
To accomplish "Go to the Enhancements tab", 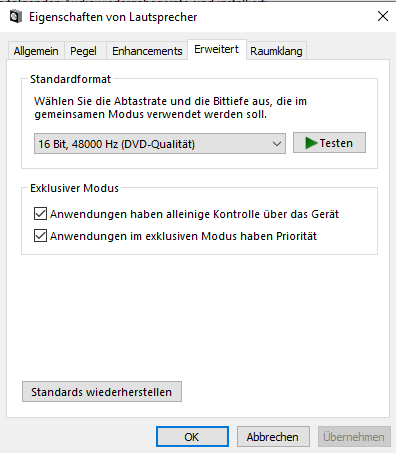I will click(x=147, y=51).
